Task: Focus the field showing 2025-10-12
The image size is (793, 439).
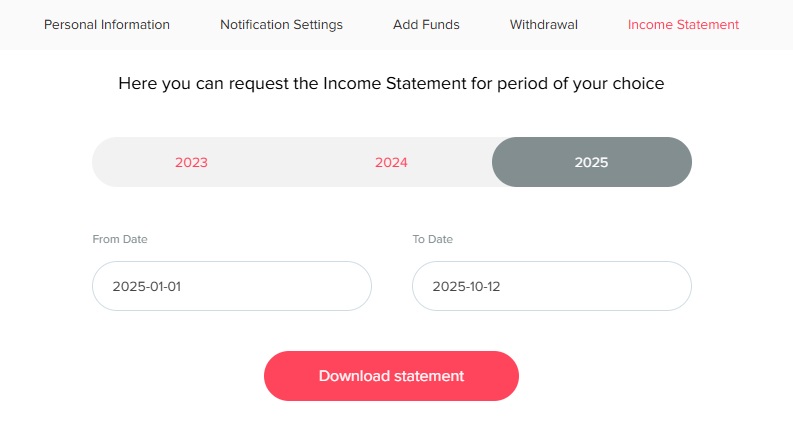Action: pyautogui.click(x=552, y=286)
